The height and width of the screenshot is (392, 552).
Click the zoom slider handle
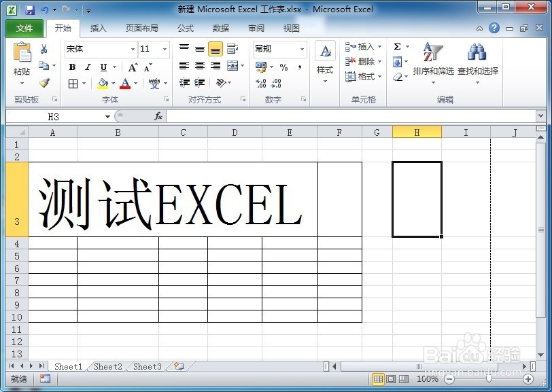(x=489, y=378)
